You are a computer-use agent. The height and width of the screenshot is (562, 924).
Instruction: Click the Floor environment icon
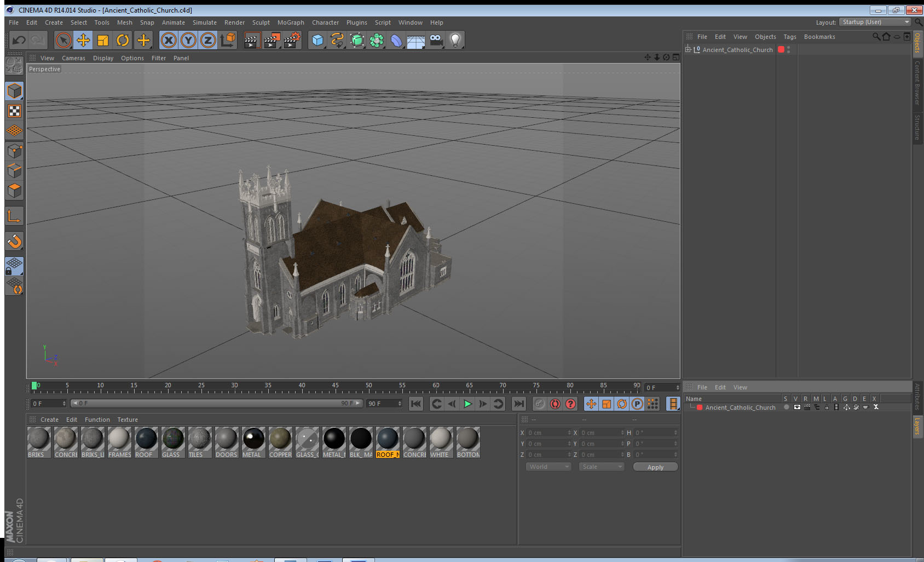pos(416,40)
